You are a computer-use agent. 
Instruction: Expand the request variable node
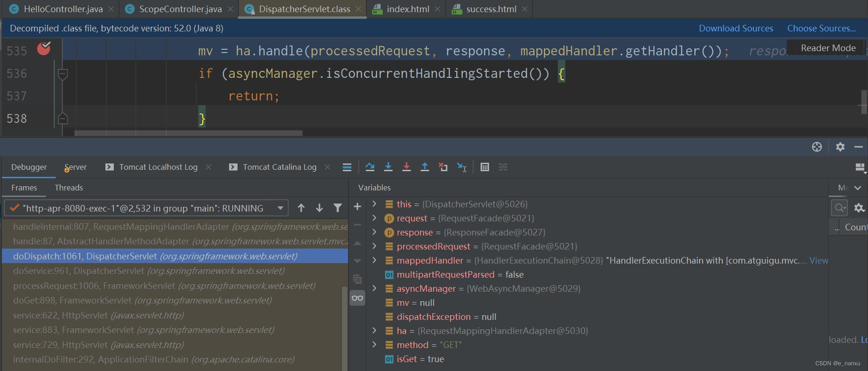point(374,218)
